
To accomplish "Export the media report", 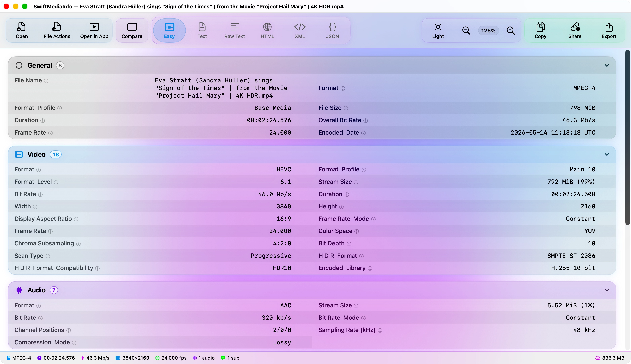I will (609, 30).
